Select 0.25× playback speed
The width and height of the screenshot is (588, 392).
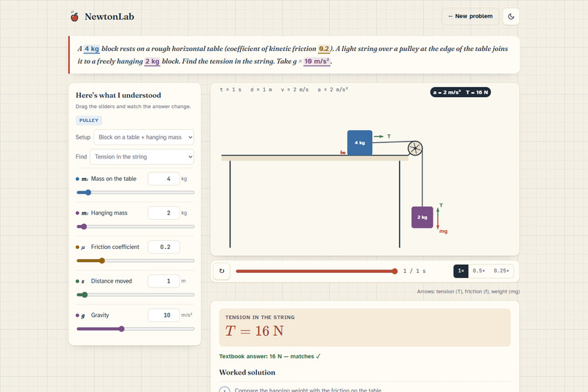click(501, 271)
